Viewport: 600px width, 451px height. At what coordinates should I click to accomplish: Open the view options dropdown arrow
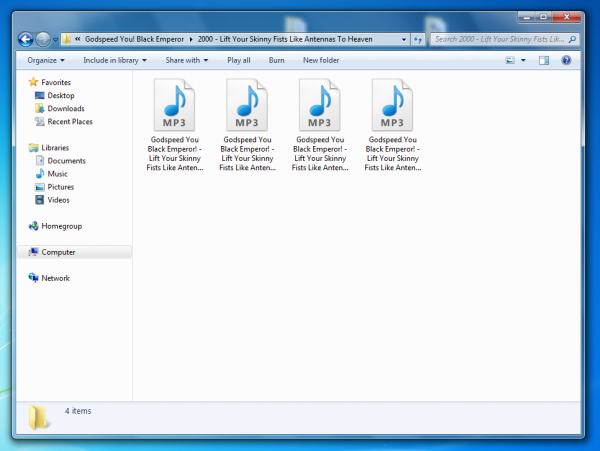pos(523,60)
